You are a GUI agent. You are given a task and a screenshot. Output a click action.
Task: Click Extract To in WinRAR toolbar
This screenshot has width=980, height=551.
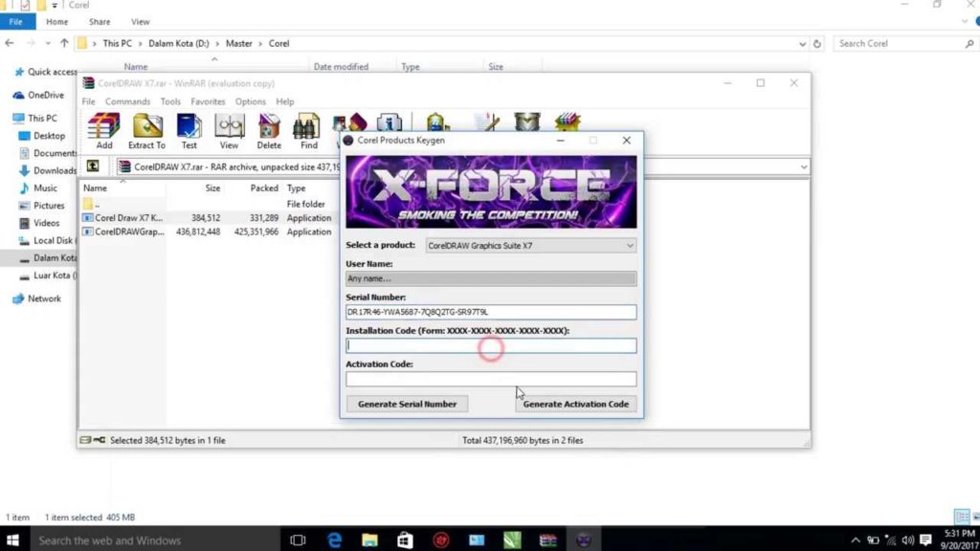coord(146,131)
